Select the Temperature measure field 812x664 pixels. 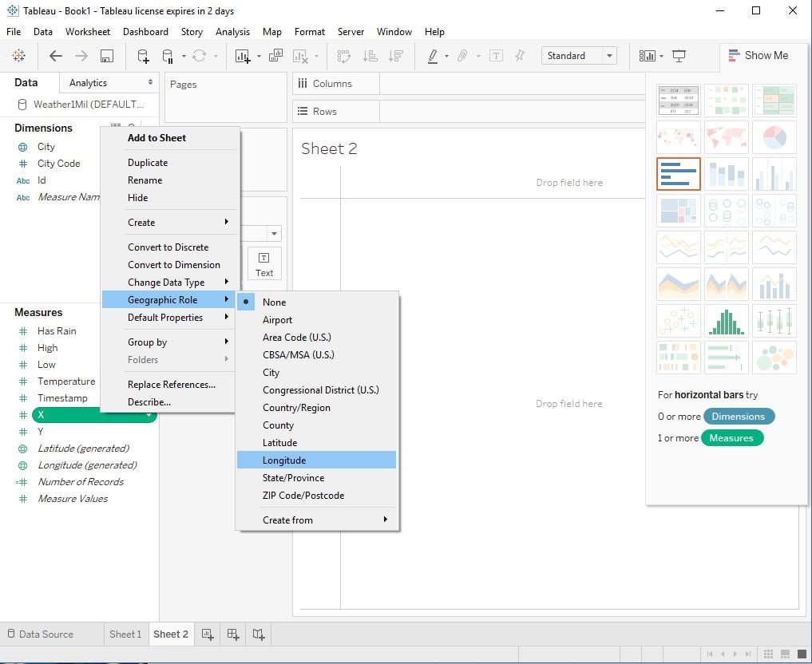tap(66, 381)
